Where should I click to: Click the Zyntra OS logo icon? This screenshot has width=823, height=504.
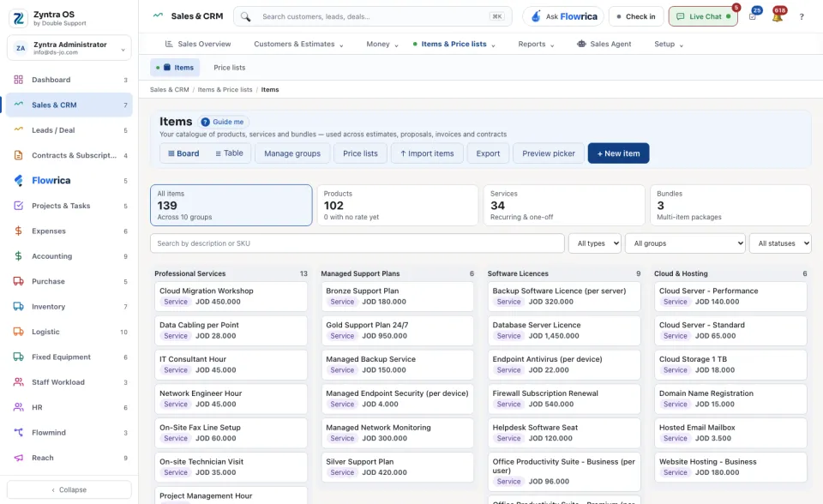point(18,18)
